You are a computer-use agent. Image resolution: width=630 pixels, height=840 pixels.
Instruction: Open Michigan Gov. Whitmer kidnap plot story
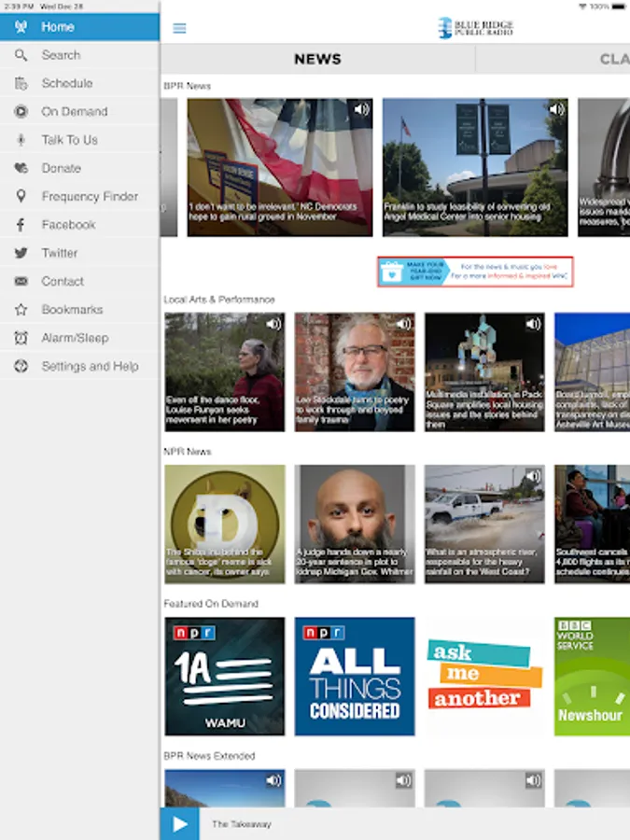pyautogui.click(x=355, y=524)
